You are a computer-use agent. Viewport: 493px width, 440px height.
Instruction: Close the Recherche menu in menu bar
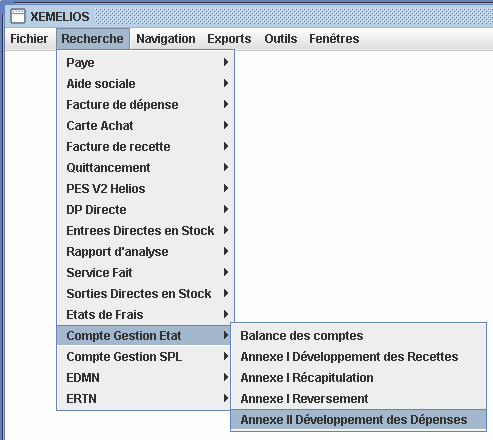[x=92, y=39]
